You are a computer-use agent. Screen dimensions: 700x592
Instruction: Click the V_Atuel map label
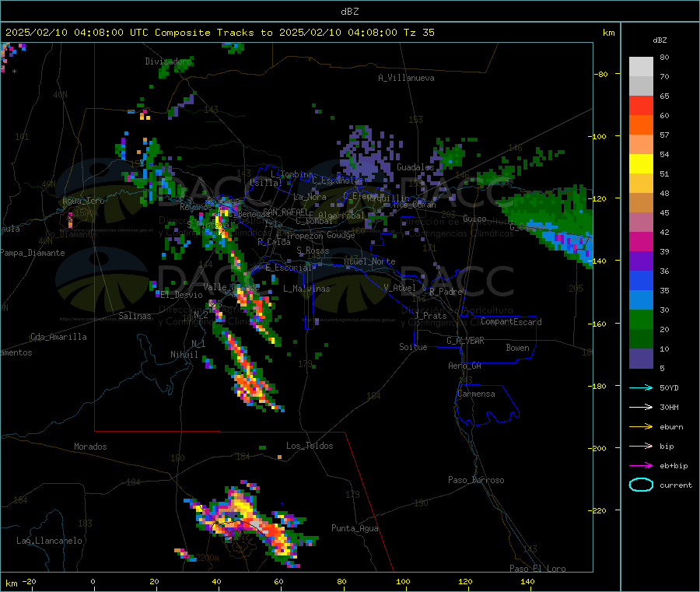click(400, 288)
